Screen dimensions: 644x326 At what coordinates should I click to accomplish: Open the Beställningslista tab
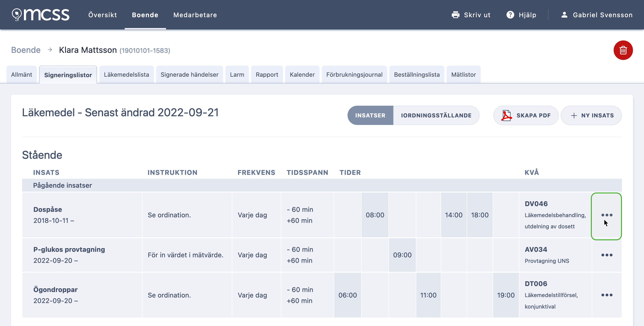417,75
